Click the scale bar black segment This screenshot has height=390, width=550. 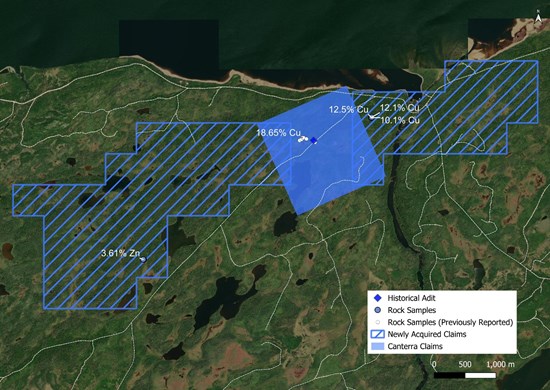450,375
